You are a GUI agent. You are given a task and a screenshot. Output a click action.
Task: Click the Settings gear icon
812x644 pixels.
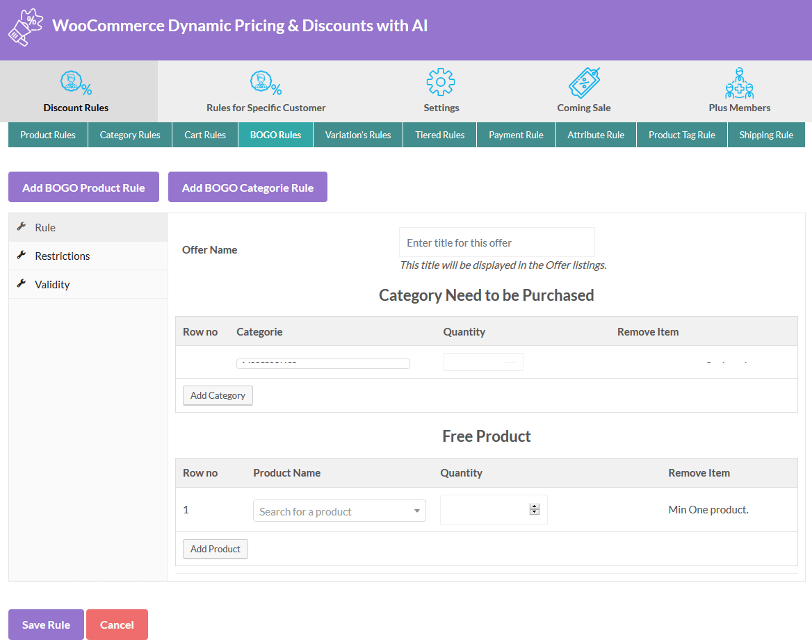441,81
